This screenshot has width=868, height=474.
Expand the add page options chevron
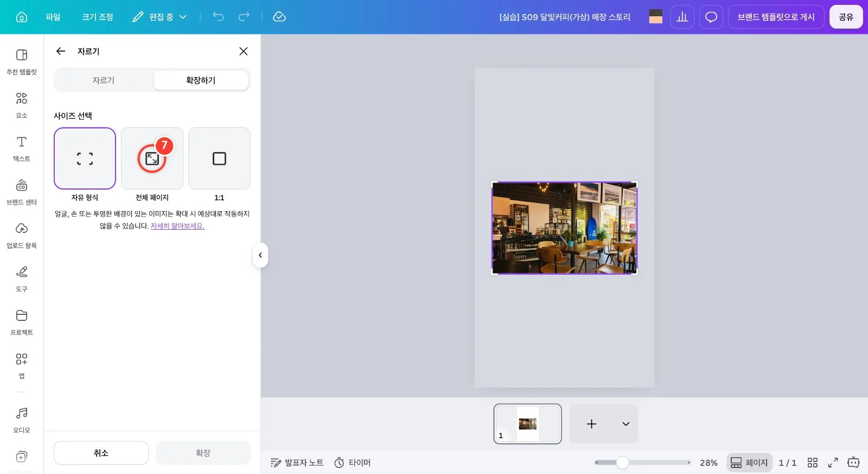point(626,424)
